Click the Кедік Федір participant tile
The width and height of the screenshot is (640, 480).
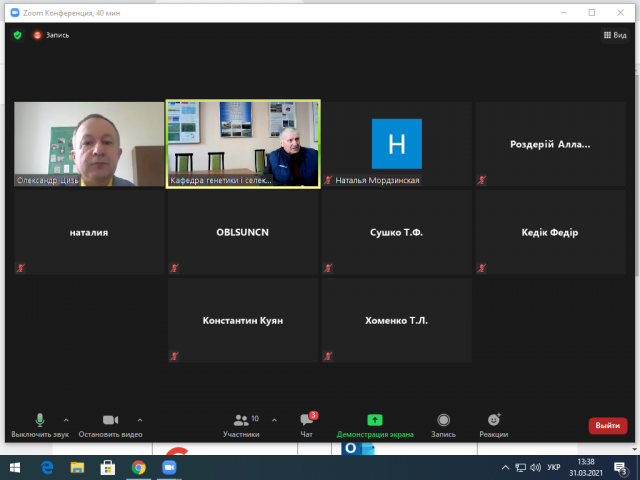(x=550, y=232)
